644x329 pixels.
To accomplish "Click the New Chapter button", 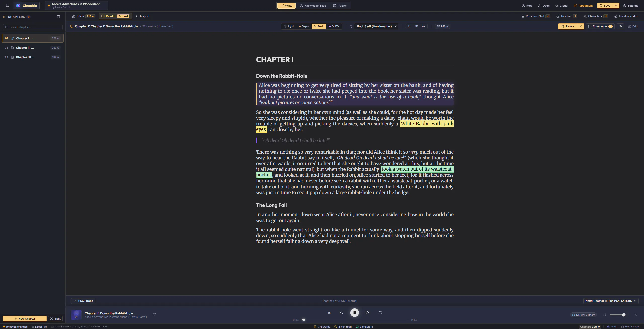I will click(x=25, y=319).
